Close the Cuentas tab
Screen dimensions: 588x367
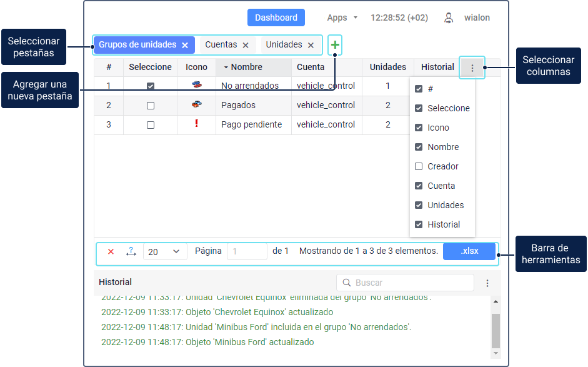[x=246, y=45]
